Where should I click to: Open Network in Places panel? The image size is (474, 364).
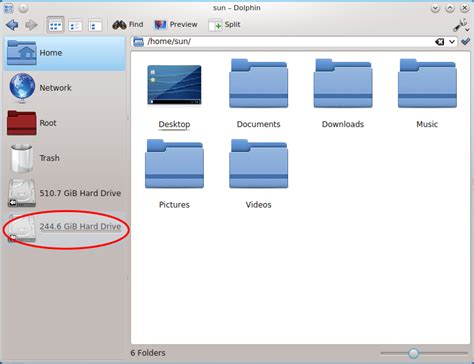coord(65,88)
